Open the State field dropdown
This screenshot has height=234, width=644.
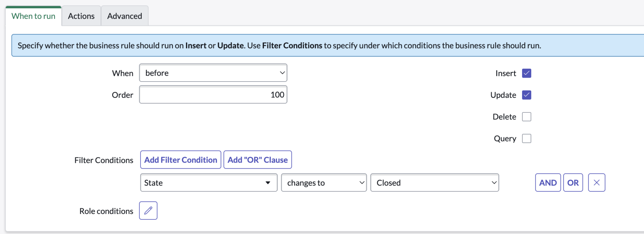coord(208,182)
